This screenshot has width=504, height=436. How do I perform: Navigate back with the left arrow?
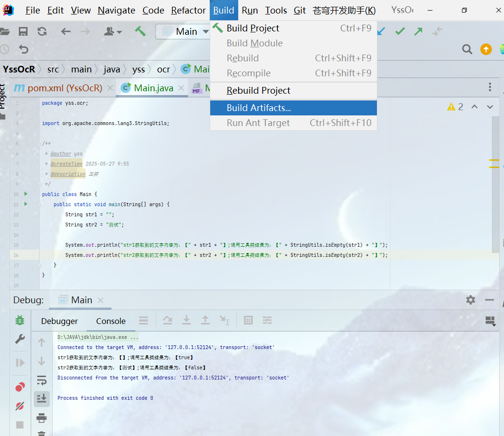pyautogui.click(x=66, y=31)
